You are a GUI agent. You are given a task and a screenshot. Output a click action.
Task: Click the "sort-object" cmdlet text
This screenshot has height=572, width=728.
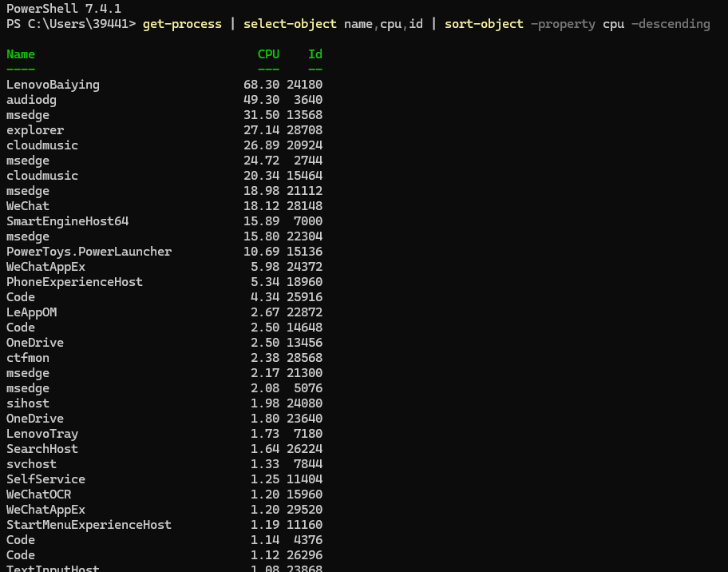(x=485, y=24)
